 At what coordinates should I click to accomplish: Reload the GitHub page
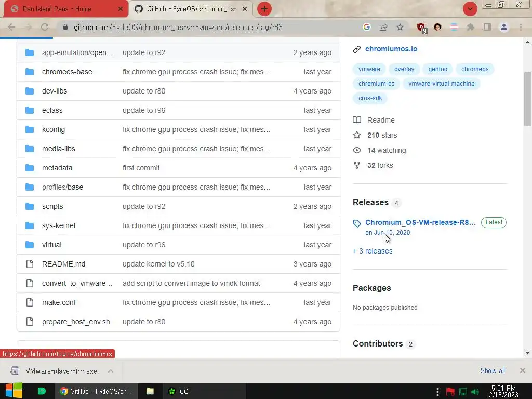point(45,27)
